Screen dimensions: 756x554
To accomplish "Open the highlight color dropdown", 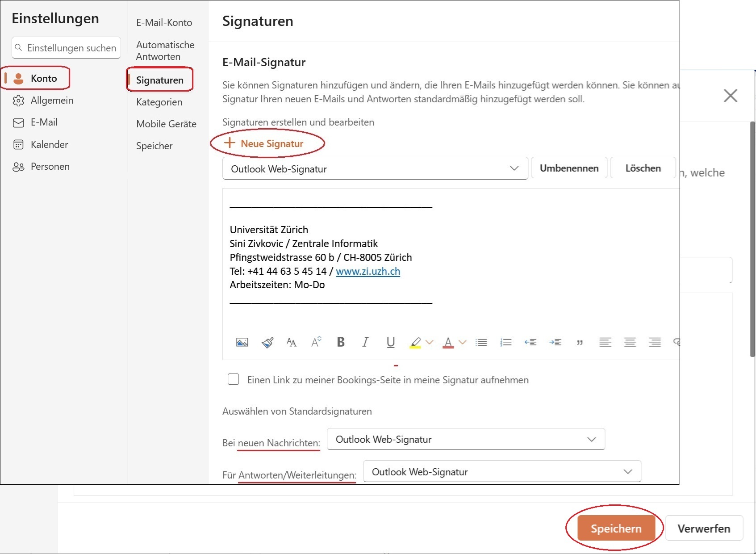I will [430, 342].
